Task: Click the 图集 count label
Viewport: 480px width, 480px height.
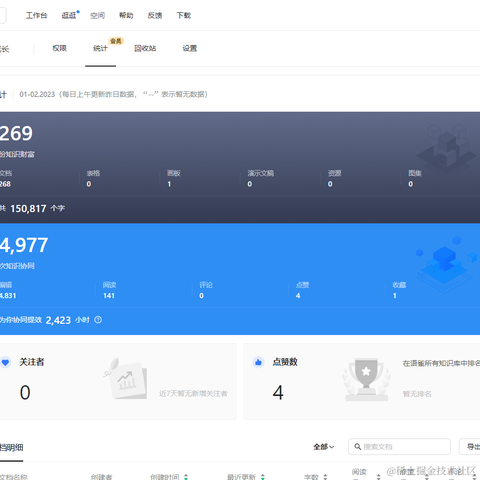Action: pos(415,173)
